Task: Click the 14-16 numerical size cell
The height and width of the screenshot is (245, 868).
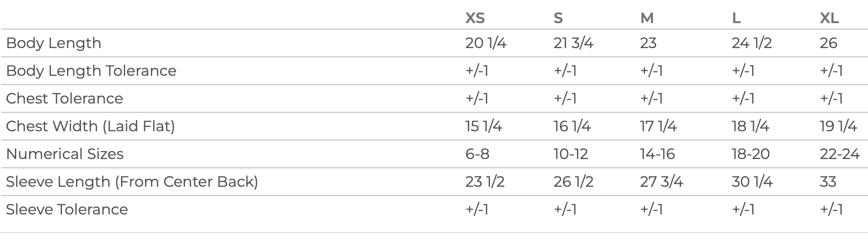Action: pyautogui.click(x=657, y=154)
